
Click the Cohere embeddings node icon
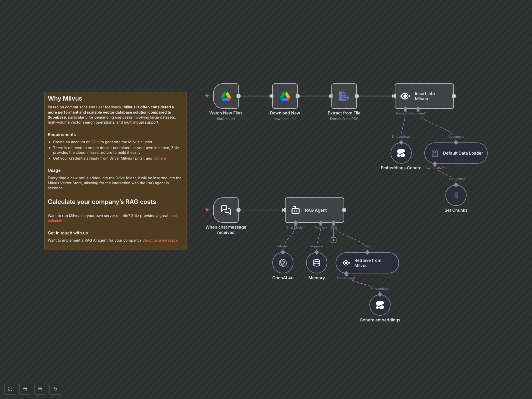coord(380,305)
